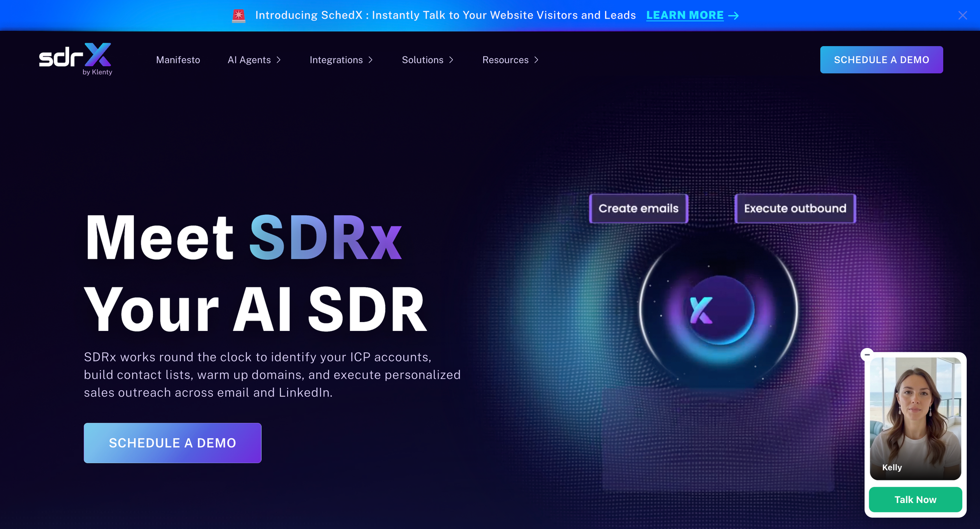The width and height of the screenshot is (980, 529).
Task: Click the arrow beside Learn More
Action: (x=734, y=16)
